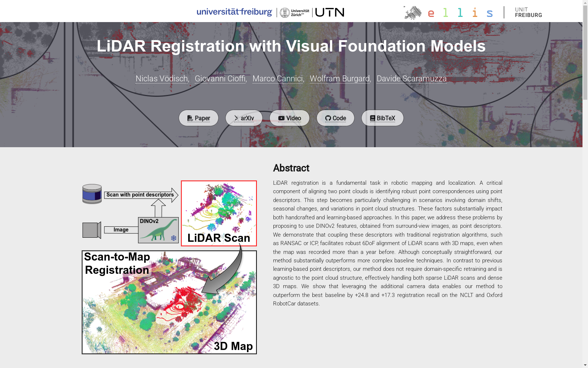Screen dimensions: 588x368
Task: Click the scan-to-map registration teaser figure
Action: (x=169, y=267)
